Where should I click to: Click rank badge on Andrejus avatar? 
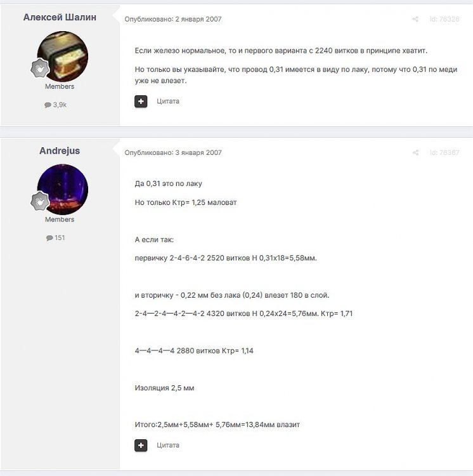coord(40,201)
